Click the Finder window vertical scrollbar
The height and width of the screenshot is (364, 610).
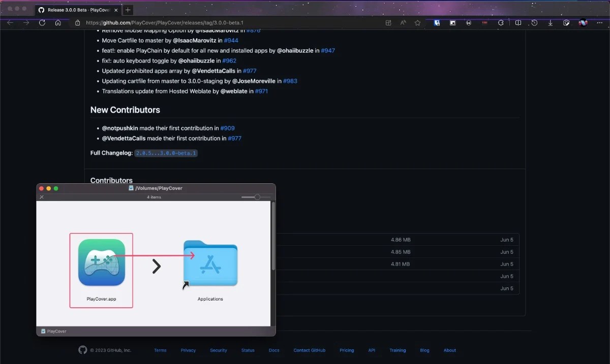pyautogui.click(x=273, y=237)
